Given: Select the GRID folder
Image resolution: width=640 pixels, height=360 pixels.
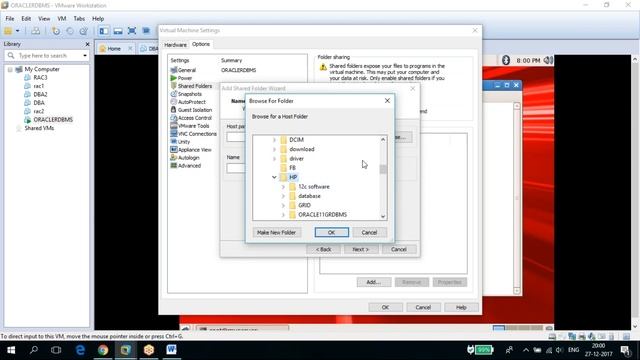Looking at the screenshot, I should 304,205.
